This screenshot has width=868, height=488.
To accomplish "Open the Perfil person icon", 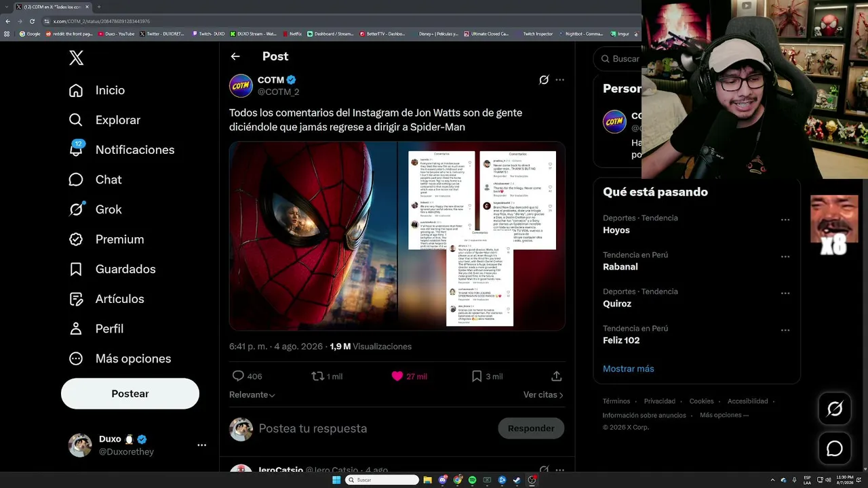I will point(76,329).
